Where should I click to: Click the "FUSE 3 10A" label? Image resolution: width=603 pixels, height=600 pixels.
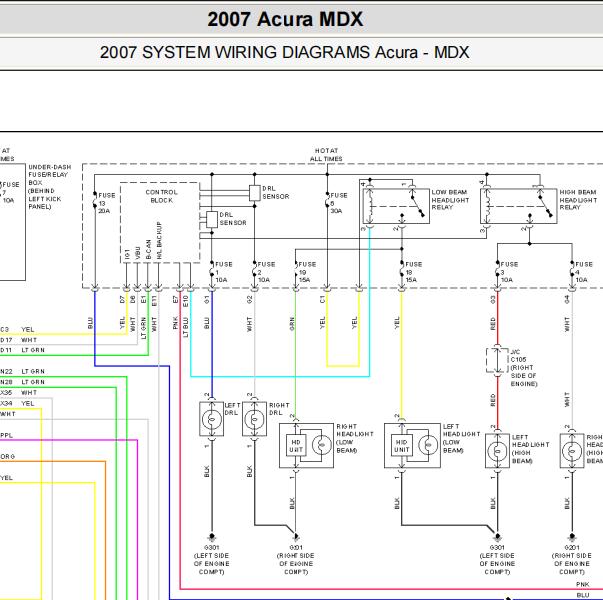(x=510, y=272)
